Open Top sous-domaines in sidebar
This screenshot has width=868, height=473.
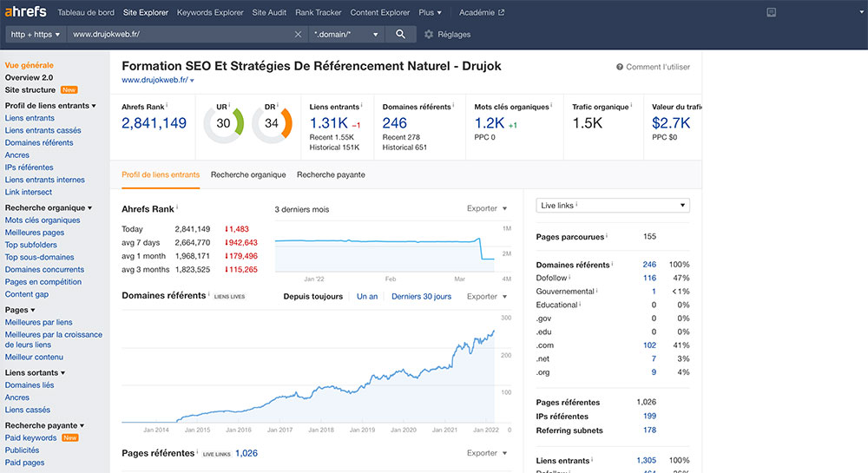click(x=39, y=257)
